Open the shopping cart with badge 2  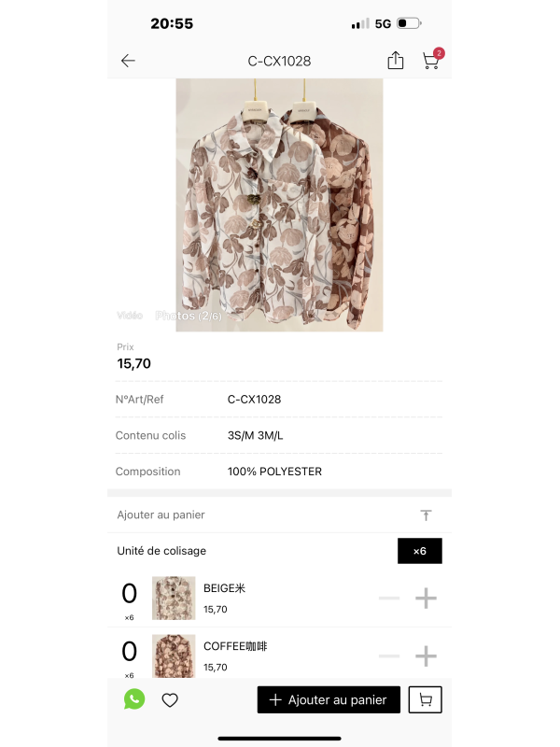(432, 60)
